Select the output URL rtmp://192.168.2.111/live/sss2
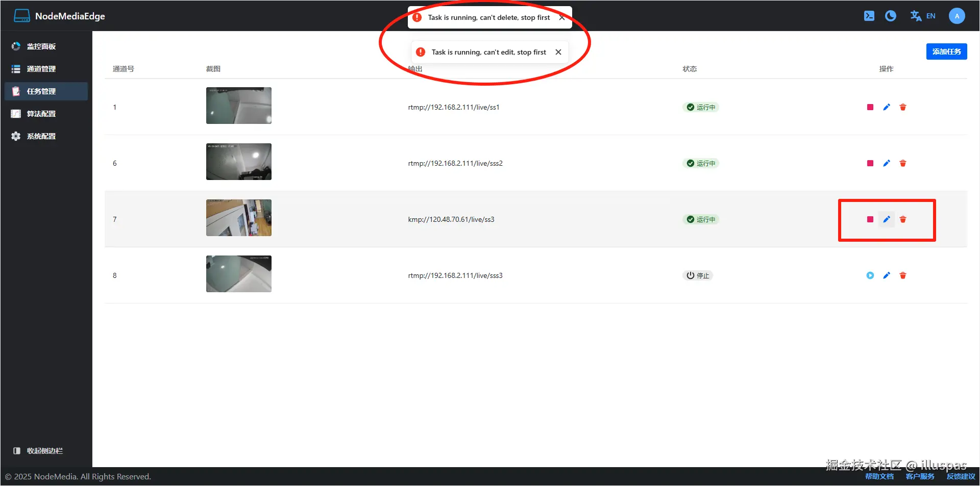 pyautogui.click(x=455, y=163)
